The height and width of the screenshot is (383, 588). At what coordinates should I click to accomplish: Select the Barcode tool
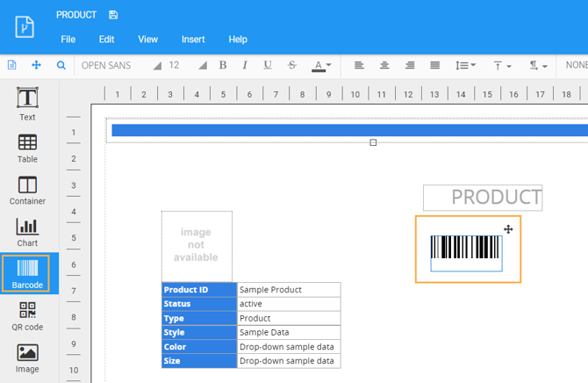[27, 273]
